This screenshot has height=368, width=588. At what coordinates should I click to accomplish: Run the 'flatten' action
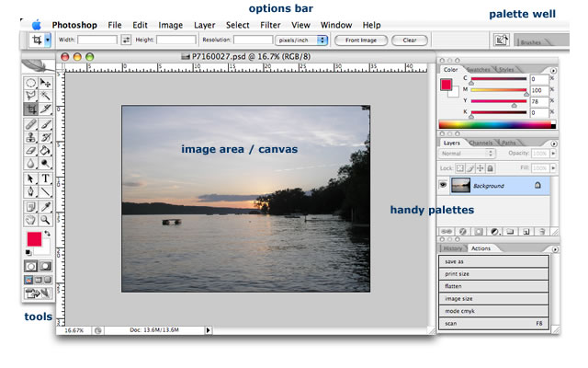494,286
